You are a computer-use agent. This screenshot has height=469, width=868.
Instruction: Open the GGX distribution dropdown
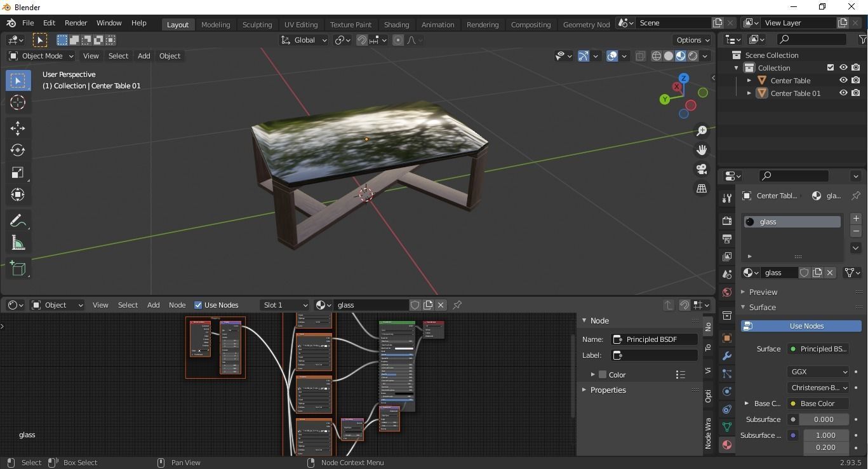tap(818, 372)
